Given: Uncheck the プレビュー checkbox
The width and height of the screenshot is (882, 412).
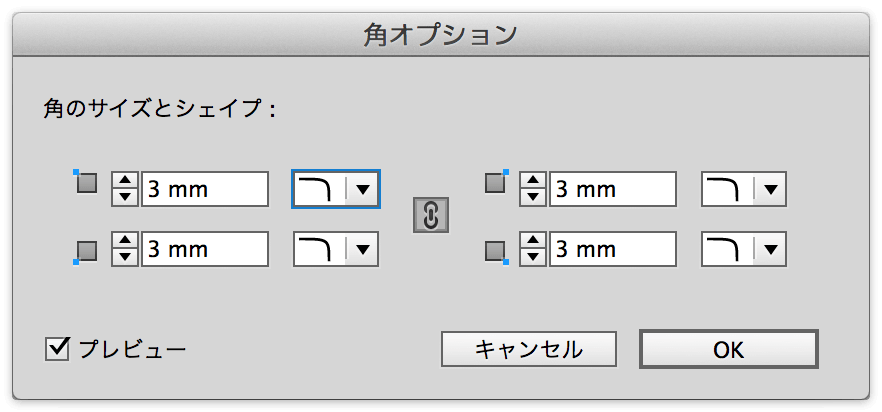Looking at the screenshot, I should [57, 349].
